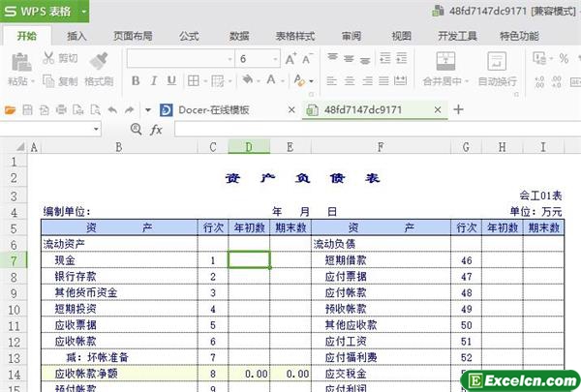Image resolution: width=581 pixels, height=392 pixels.
Task: Click the justify alignment icon
Action: pos(383,80)
